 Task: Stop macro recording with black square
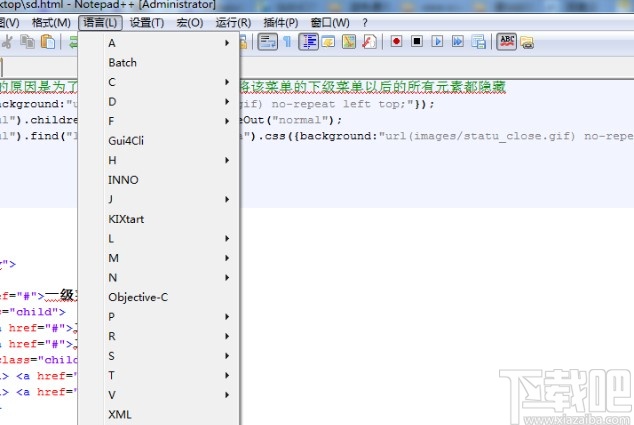click(417, 41)
